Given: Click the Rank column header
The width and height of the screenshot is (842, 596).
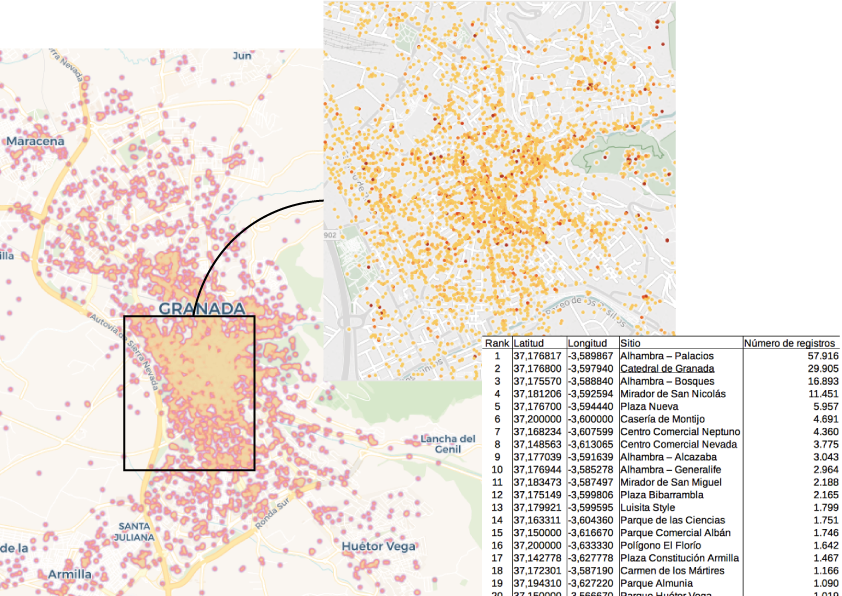Looking at the screenshot, I should (496, 343).
